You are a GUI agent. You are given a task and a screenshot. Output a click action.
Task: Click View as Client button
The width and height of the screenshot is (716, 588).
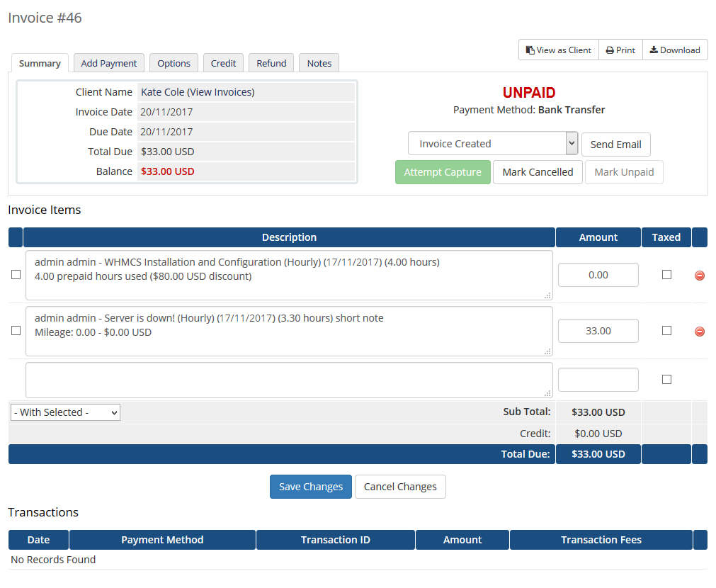[x=559, y=50]
